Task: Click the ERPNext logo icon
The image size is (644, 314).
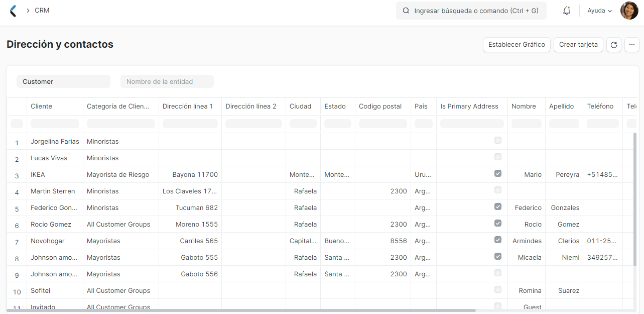Action: coord(13,11)
